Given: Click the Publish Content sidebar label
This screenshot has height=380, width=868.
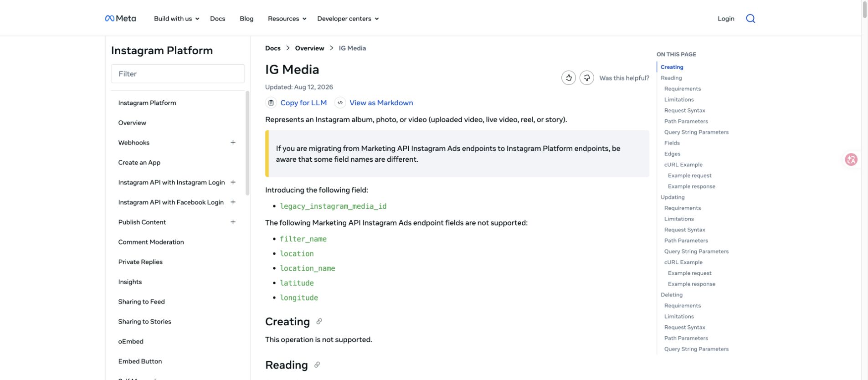Looking at the screenshot, I should [142, 222].
